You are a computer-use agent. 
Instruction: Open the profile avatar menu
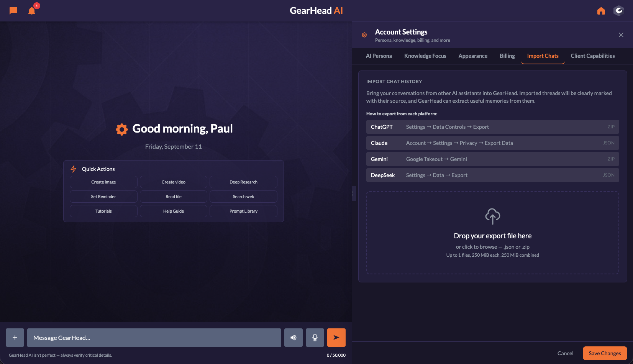[619, 11]
